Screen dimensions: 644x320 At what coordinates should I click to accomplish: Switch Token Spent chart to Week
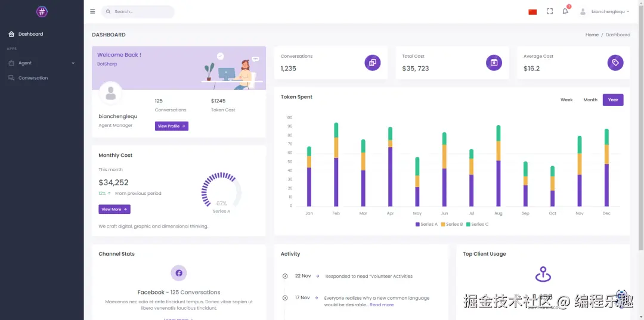coord(566,100)
